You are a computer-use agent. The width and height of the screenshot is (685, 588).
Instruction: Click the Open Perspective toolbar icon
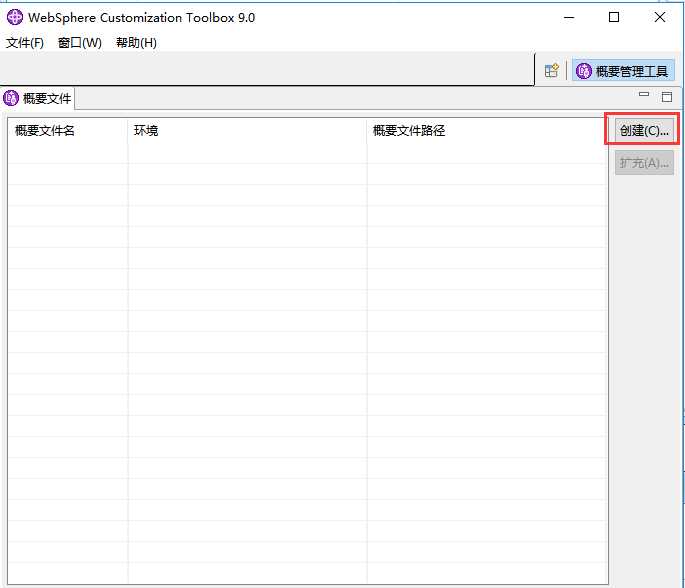551,70
